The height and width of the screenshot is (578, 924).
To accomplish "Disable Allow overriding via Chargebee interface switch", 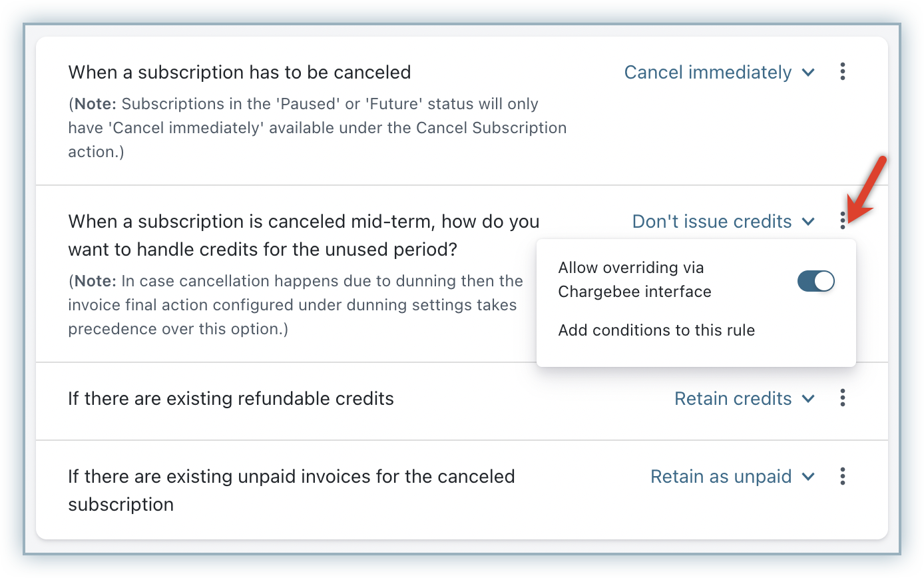I will 815,281.
